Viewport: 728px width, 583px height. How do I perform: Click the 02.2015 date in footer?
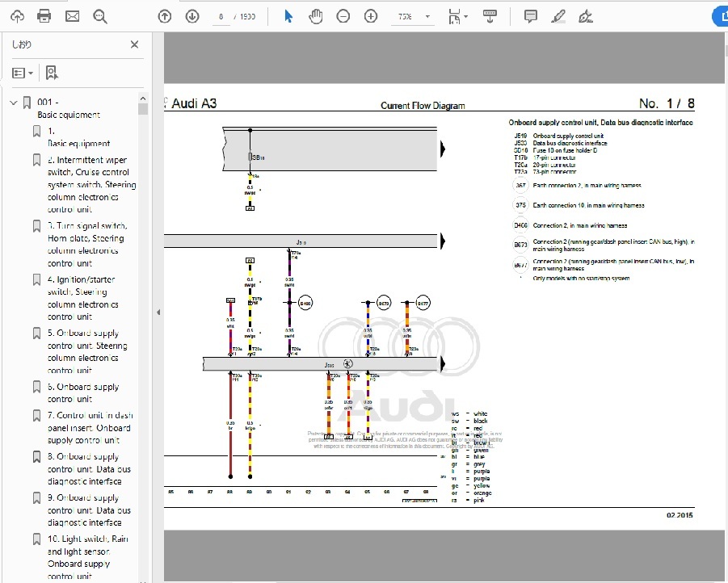click(680, 515)
